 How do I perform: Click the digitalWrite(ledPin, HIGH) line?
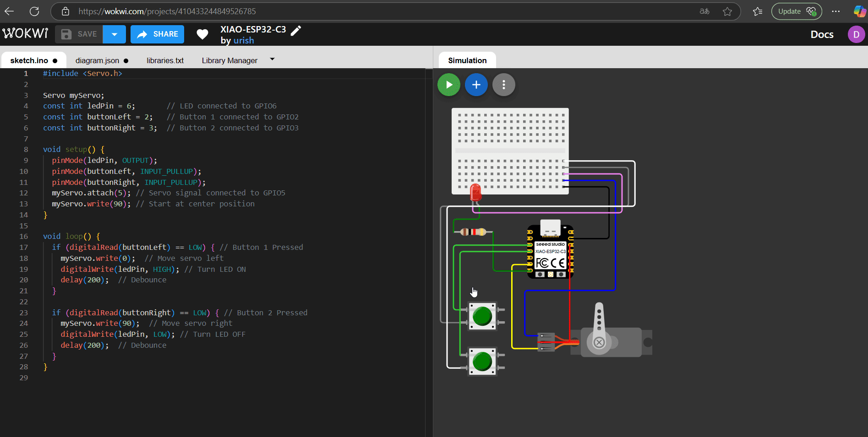(153, 269)
